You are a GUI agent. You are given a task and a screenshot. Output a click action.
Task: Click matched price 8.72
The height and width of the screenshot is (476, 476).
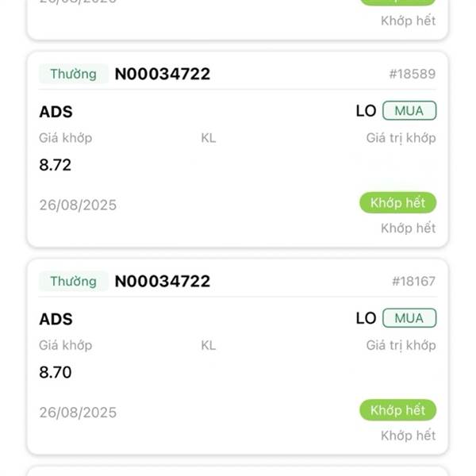pyautogui.click(x=56, y=165)
